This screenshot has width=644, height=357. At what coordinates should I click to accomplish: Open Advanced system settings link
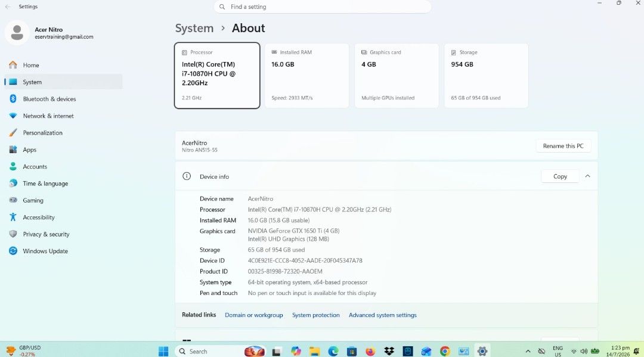(x=382, y=315)
